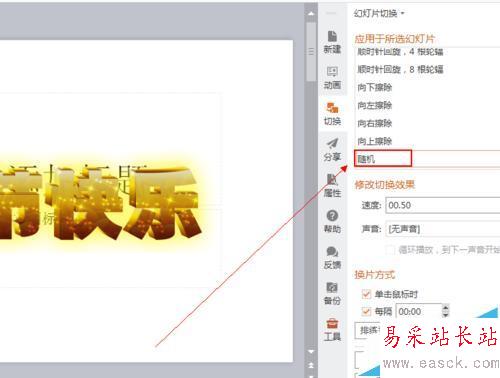Click the slide editor scroll-down arrow
The width and height of the screenshot is (500, 378).
[x=311, y=352]
